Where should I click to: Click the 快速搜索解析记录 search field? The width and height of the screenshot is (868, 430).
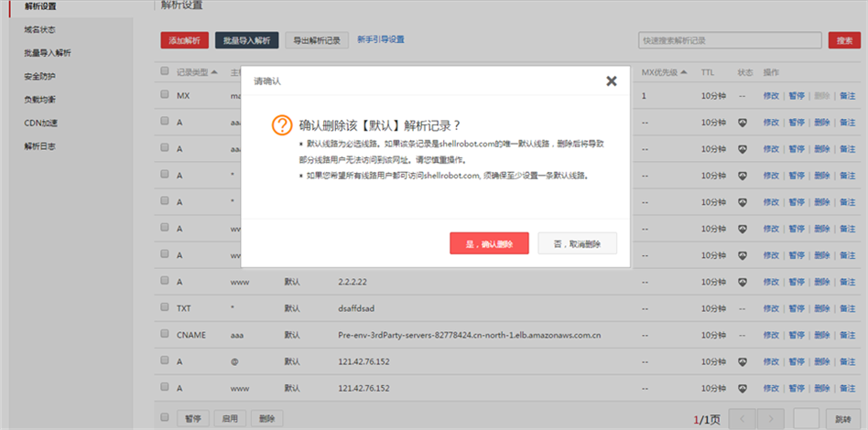click(729, 40)
